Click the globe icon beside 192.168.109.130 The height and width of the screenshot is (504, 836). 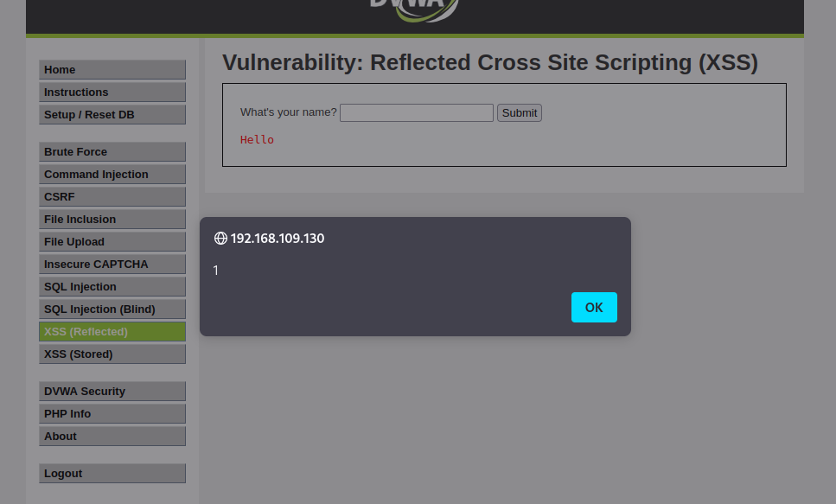[x=220, y=239]
